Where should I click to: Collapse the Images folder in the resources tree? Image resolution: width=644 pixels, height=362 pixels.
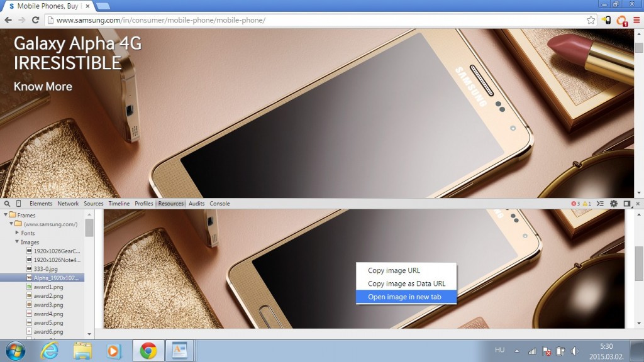17,242
